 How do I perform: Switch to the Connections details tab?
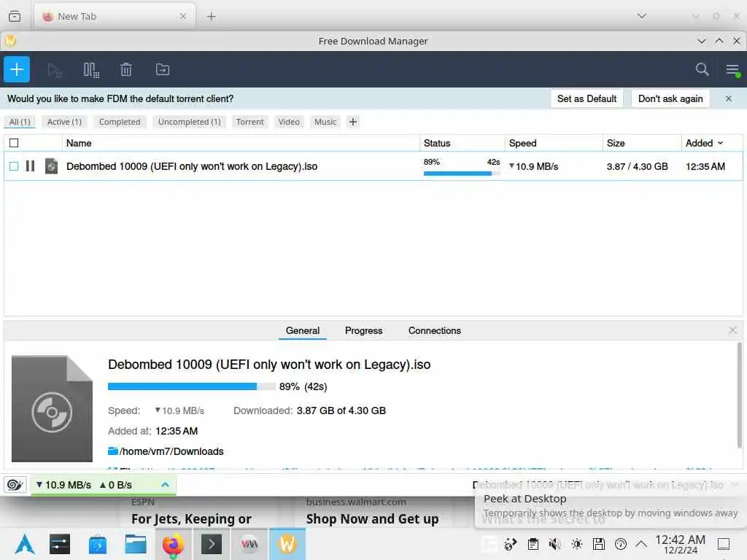point(435,330)
